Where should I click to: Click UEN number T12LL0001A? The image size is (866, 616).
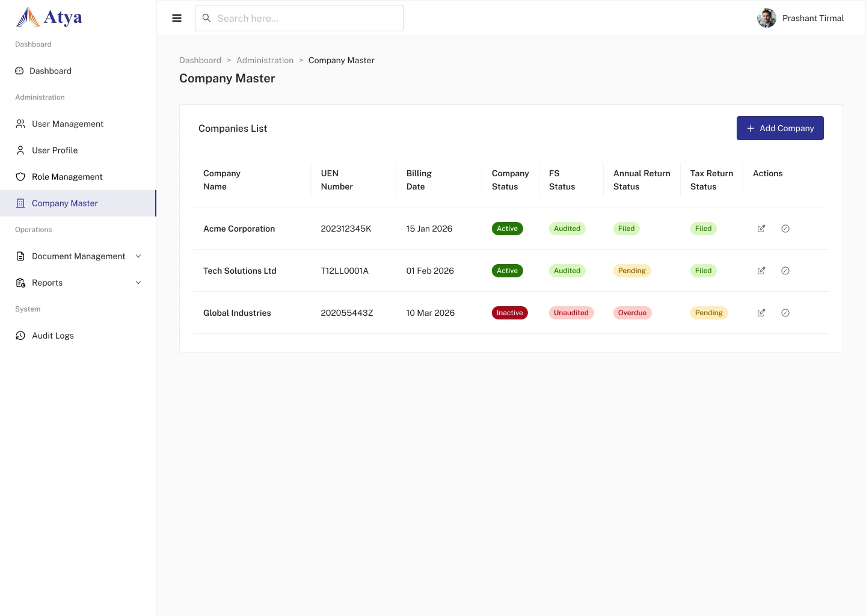tap(345, 271)
